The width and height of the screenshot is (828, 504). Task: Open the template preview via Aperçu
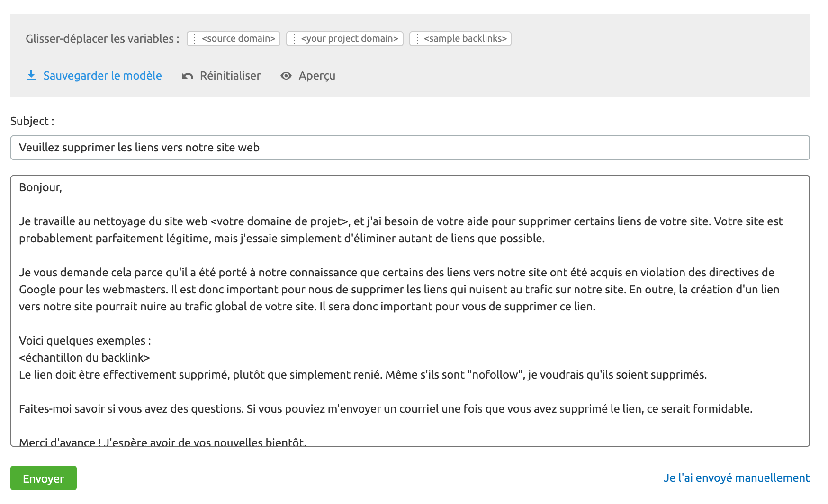316,75
